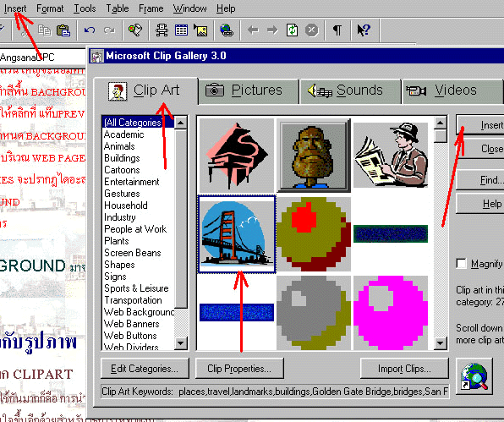
Task: Click the Edit Categories button
Action: (145, 369)
